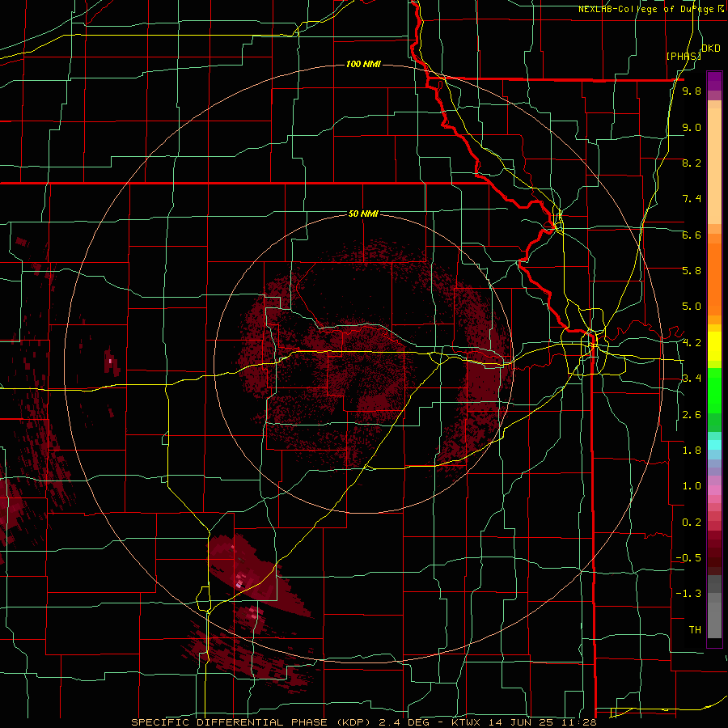Click the -0.5 scale value
The width and height of the screenshot is (728, 728).
tap(688, 558)
